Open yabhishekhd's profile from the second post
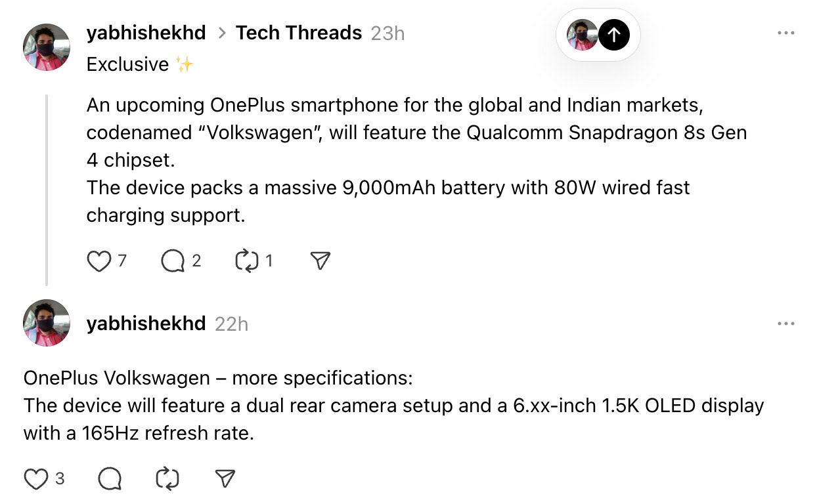The height and width of the screenshot is (504, 817). tap(146, 323)
